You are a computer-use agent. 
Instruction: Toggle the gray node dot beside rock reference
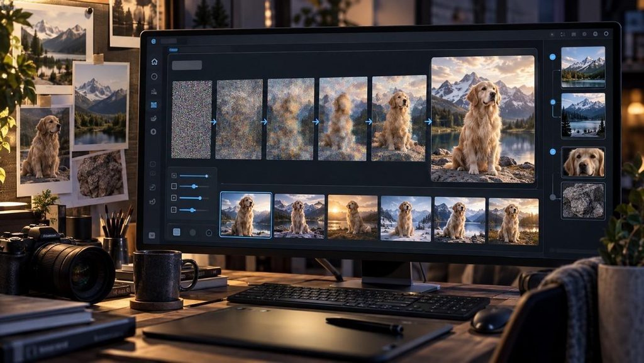click(553, 197)
